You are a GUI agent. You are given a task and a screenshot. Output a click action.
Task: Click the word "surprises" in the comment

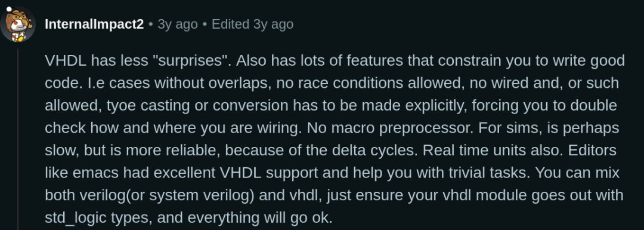(x=190, y=60)
